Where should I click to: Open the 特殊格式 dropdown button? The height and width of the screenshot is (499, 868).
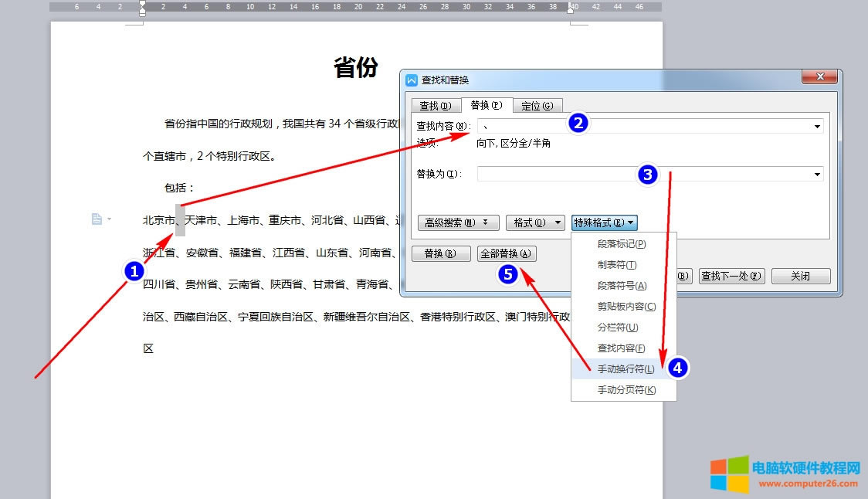604,222
